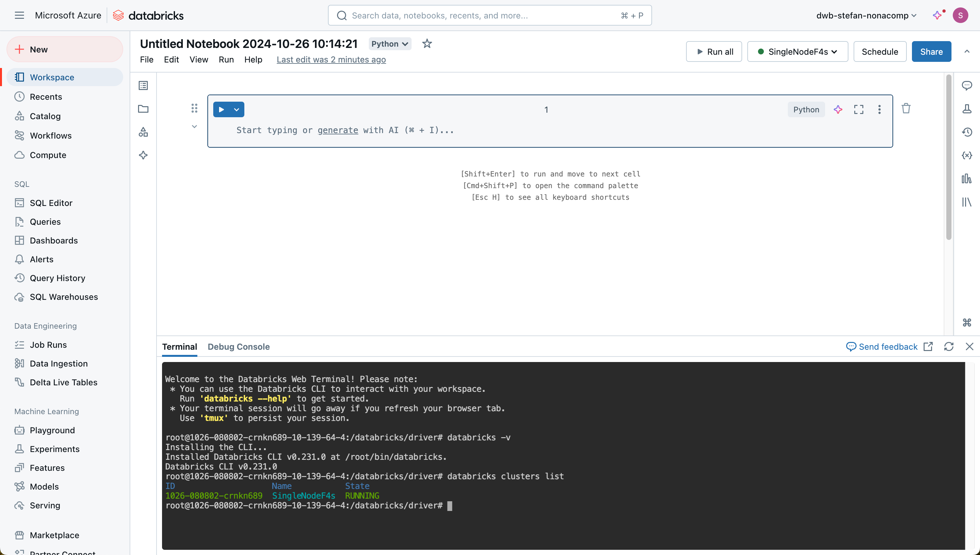Expand the cell run options chevron

237,109
